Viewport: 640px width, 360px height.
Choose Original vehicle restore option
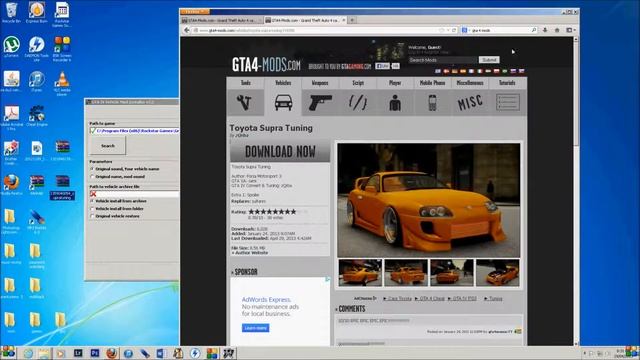[x=115, y=216]
